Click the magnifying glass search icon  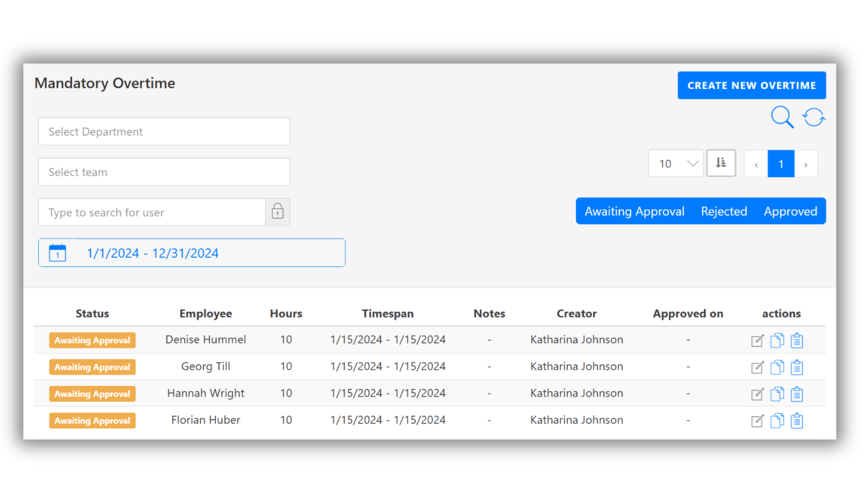782,117
